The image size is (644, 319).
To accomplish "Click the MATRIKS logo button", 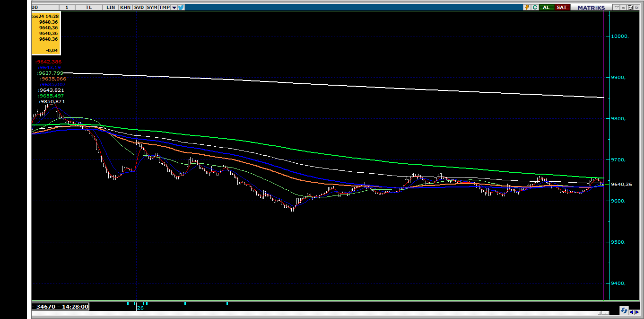I will tap(591, 7).
